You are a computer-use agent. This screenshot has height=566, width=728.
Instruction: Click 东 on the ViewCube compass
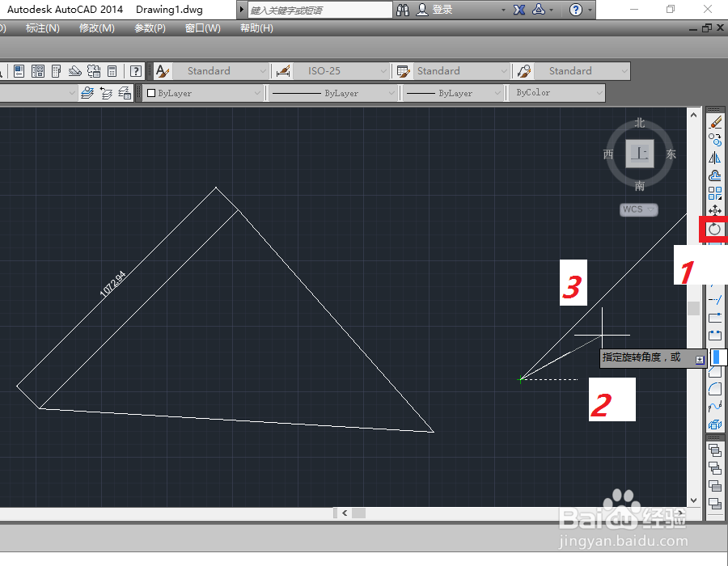(x=671, y=154)
